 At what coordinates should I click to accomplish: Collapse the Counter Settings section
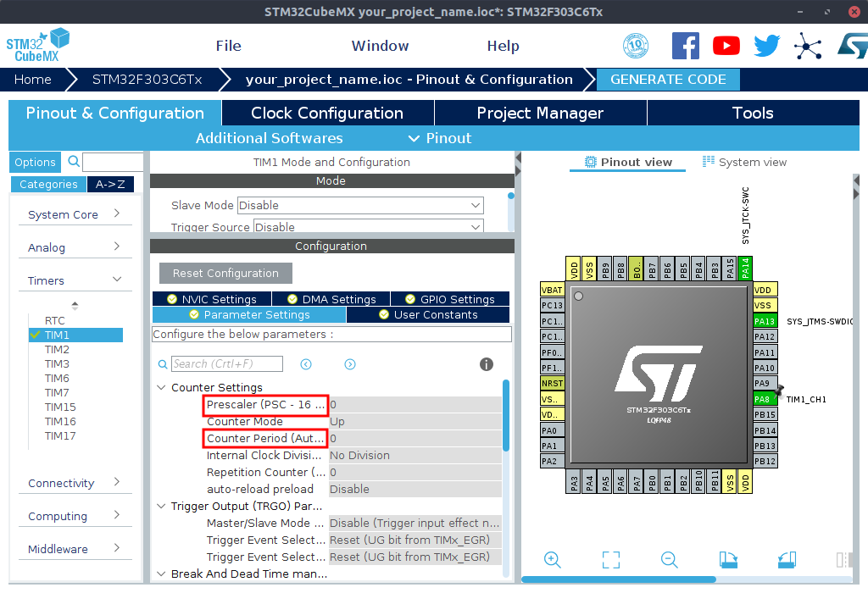click(x=162, y=388)
